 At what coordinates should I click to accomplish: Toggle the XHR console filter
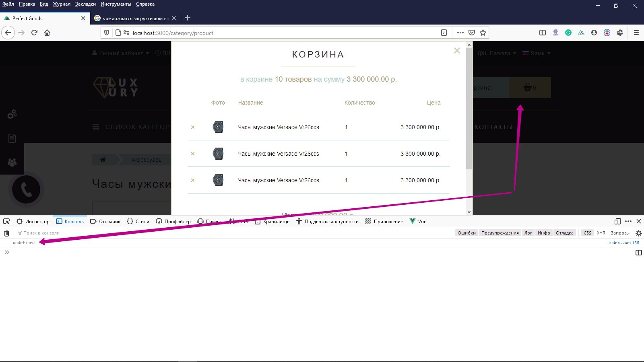coord(601,233)
